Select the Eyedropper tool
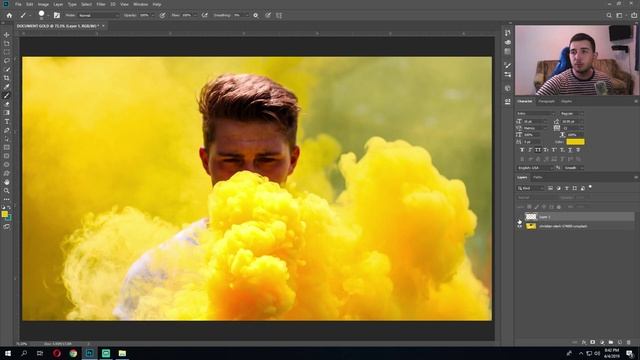 [7, 87]
